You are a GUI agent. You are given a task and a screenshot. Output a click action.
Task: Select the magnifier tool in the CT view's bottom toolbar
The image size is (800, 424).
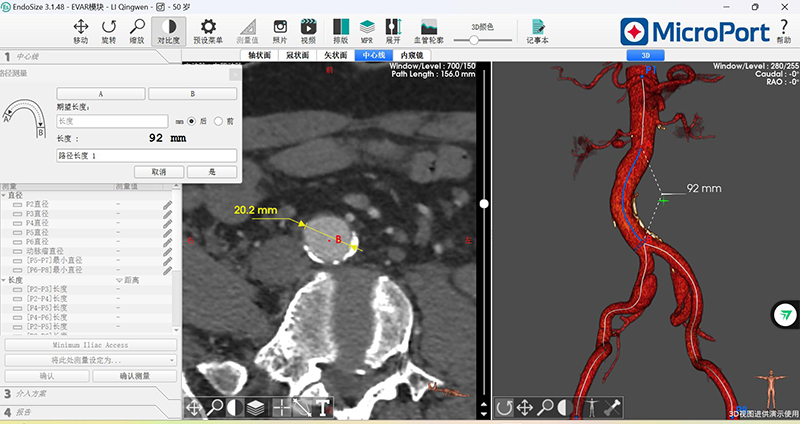point(215,408)
